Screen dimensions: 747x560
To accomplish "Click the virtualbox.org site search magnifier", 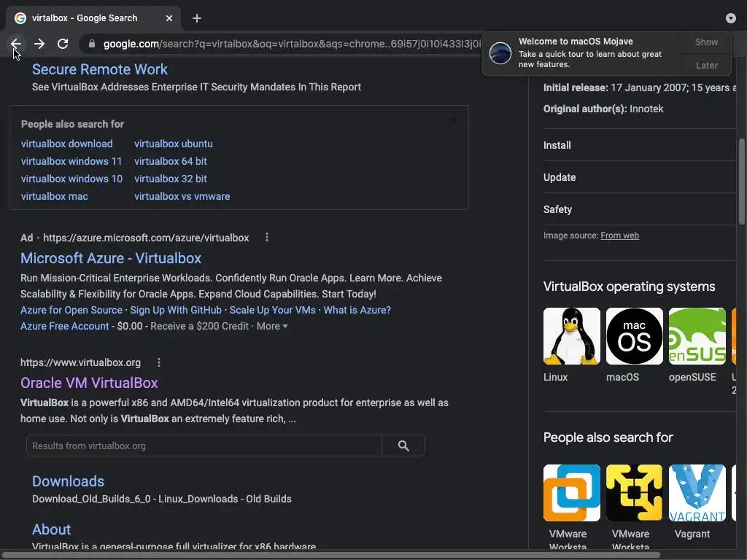I will coord(403,446).
